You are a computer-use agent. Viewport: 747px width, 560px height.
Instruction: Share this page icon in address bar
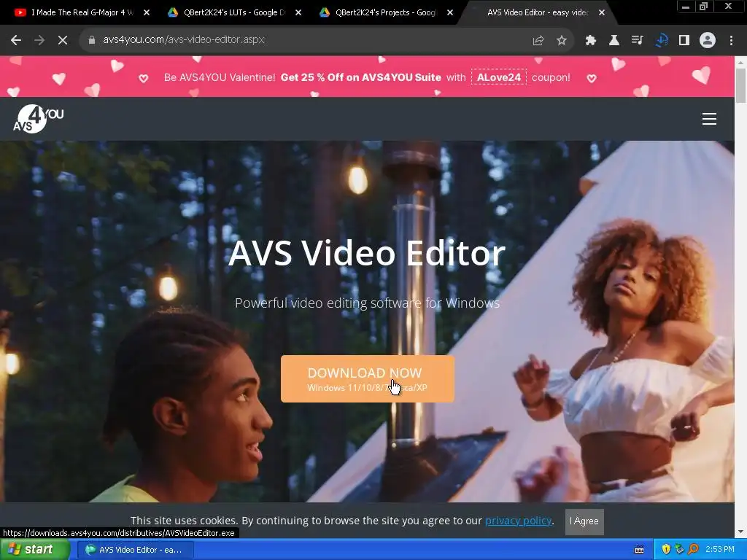(538, 41)
